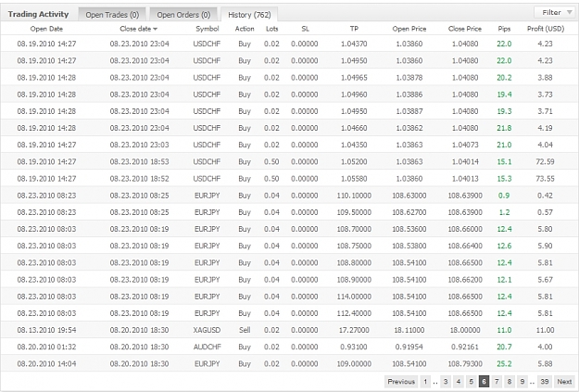The width and height of the screenshot is (579, 392).
Task: Click open price 0.91954
Action: (x=409, y=347)
